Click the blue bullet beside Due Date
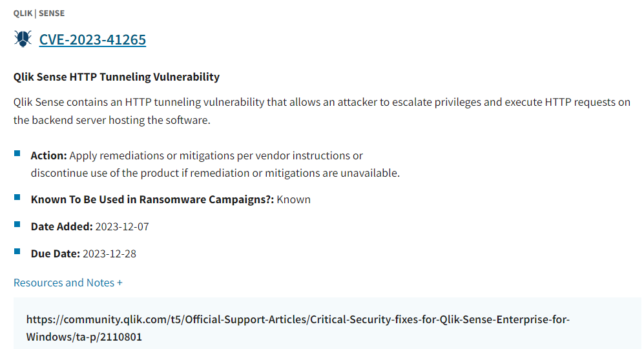Viewport: 644px width, 349px height. [x=17, y=252]
